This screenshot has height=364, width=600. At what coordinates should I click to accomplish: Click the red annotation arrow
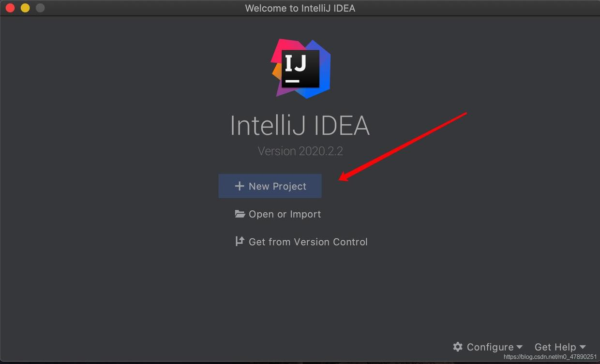pos(403,147)
